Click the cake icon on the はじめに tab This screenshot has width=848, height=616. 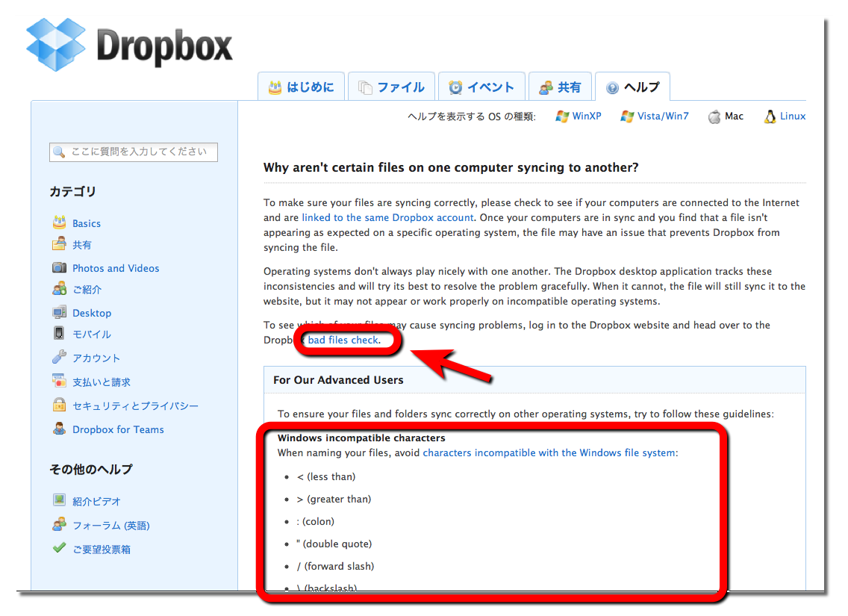coord(275,87)
